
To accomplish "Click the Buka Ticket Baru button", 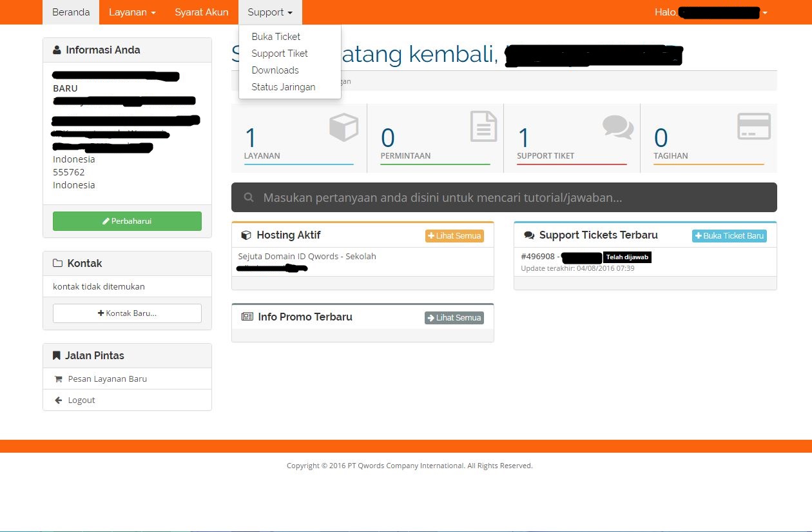I will [x=729, y=235].
